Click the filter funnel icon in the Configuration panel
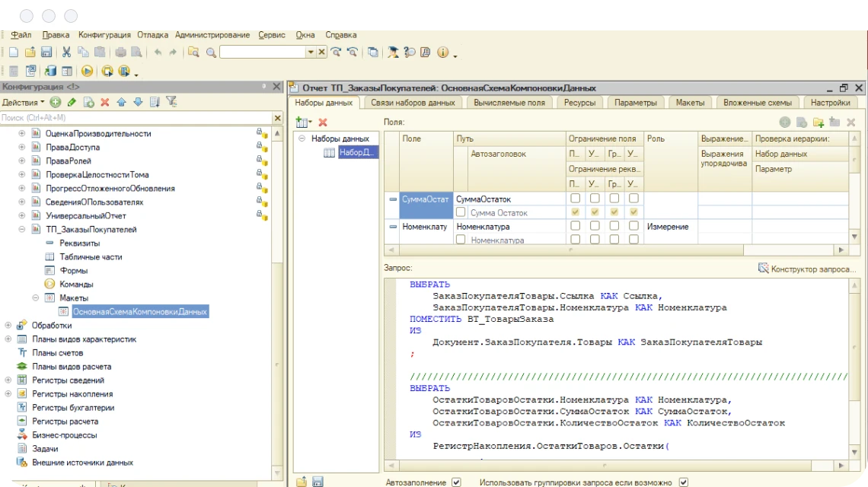Image resolution: width=868 pixels, height=487 pixels. [x=171, y=102]
